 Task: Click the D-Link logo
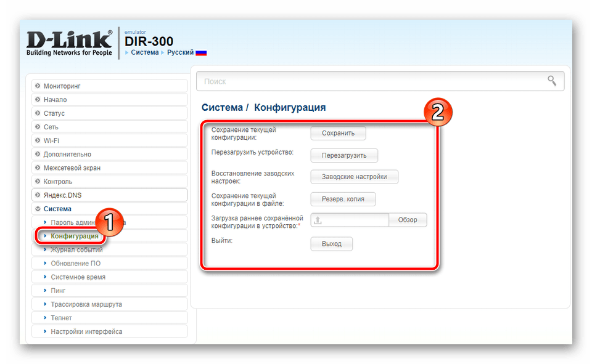70,43
